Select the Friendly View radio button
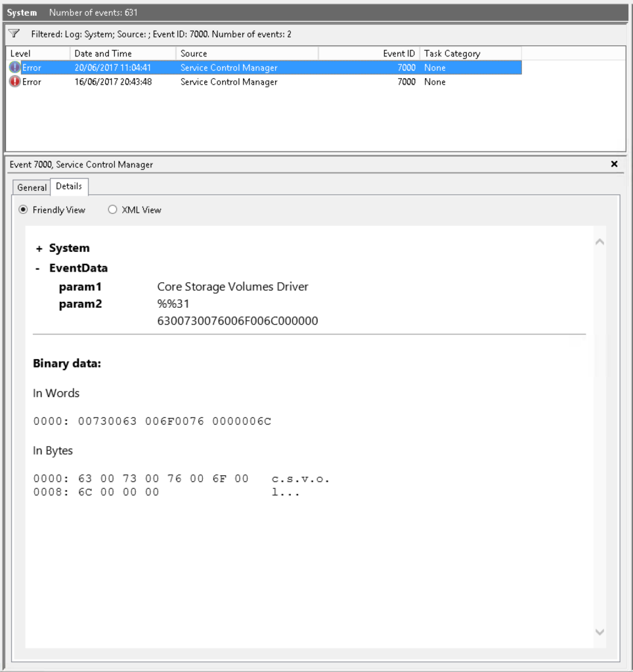The image size is (633, 672). (x=23, y=209)
